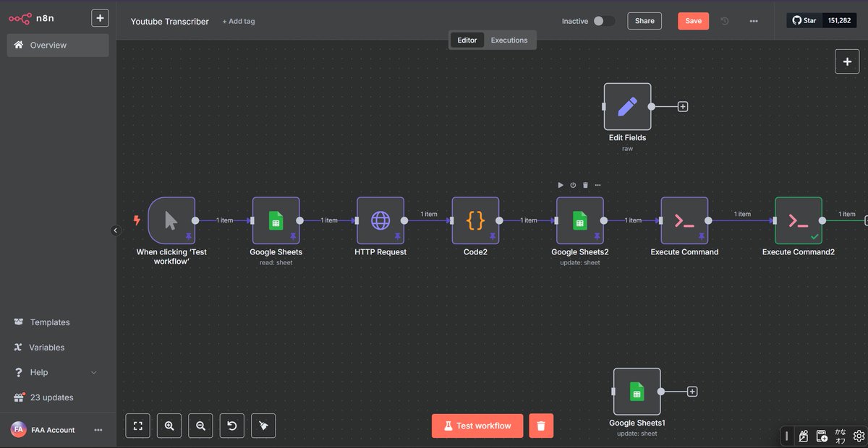This screenshot has width=868, height=448.
Task: Click the HTTP Request node label
Action: (x=380, y=252)
